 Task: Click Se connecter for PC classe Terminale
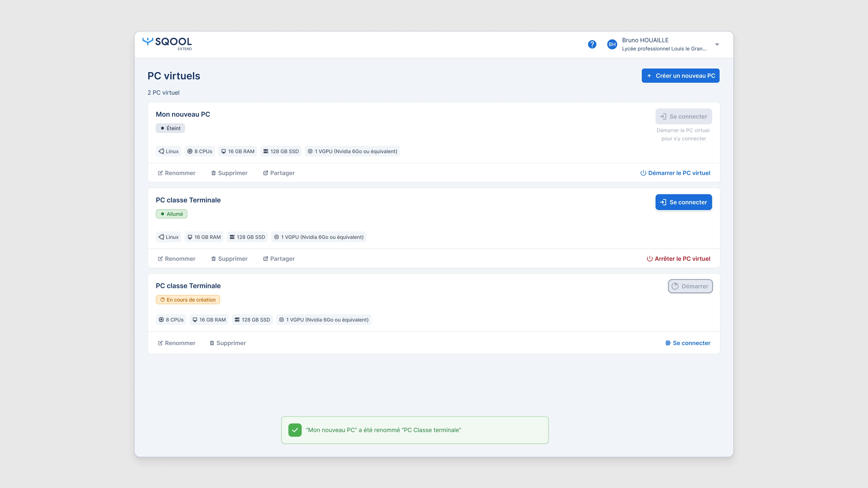point(683,202)
